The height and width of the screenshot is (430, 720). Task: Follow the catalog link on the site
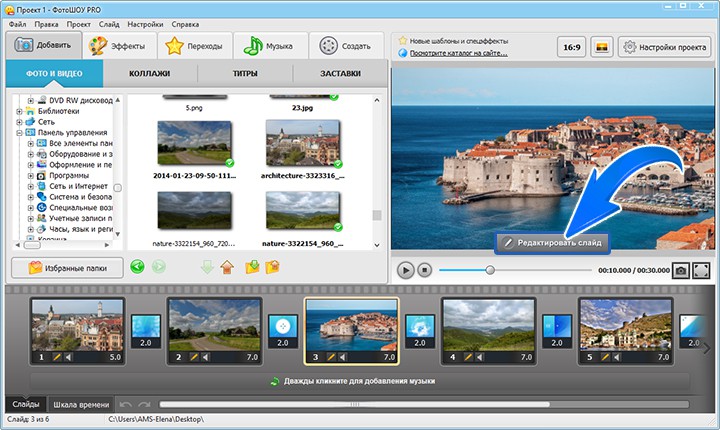(x=458, y=53)
